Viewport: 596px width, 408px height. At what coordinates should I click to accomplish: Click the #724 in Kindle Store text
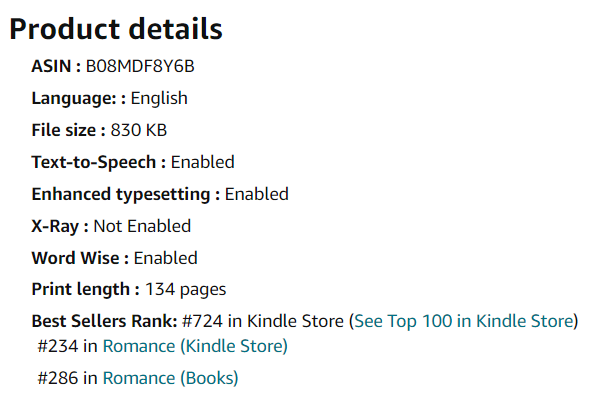coord(263,321)
